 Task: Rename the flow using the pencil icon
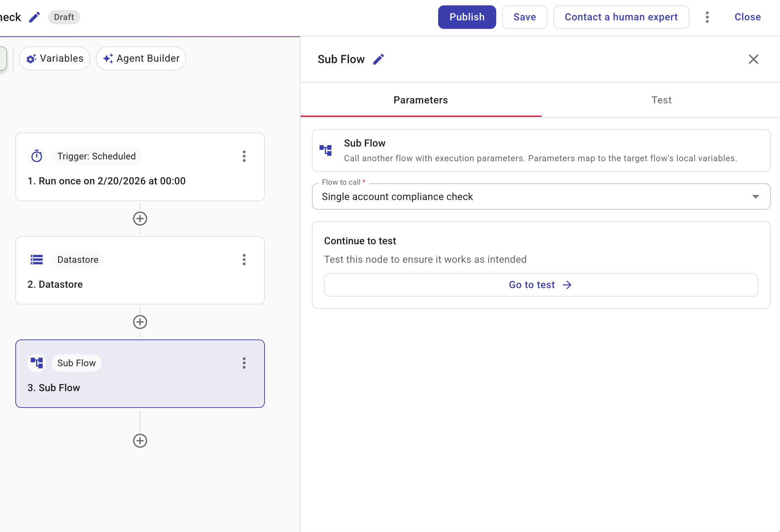[35, 17]
